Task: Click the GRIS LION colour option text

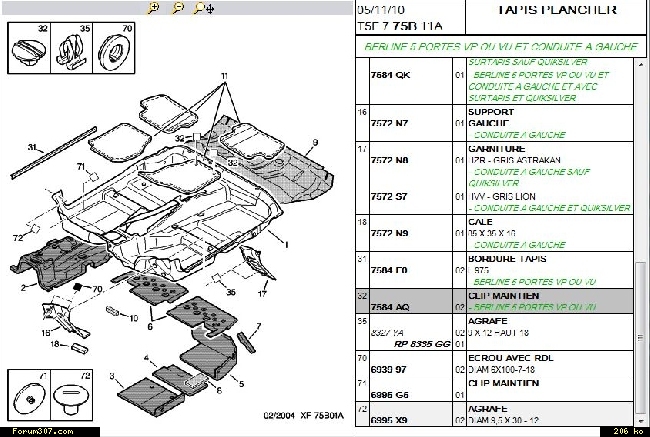Action: click(x=514, y=197)
